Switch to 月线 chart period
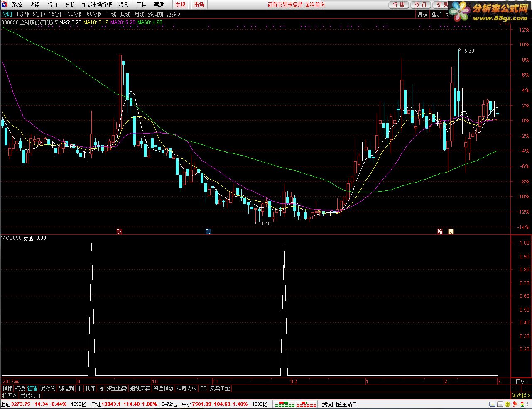 tap(139, 14)
